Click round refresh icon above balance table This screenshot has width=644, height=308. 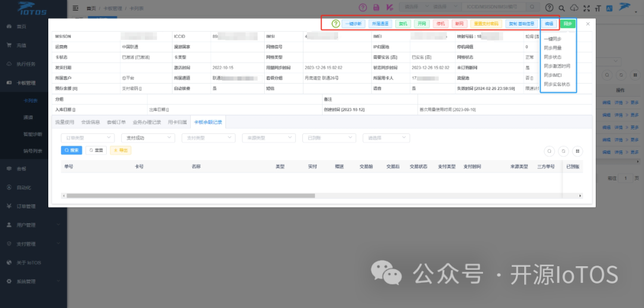[563, 151]
